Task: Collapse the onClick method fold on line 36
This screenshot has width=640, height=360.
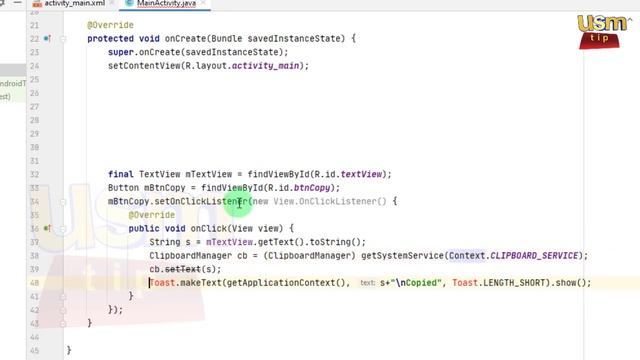Action: pos(63,229)
